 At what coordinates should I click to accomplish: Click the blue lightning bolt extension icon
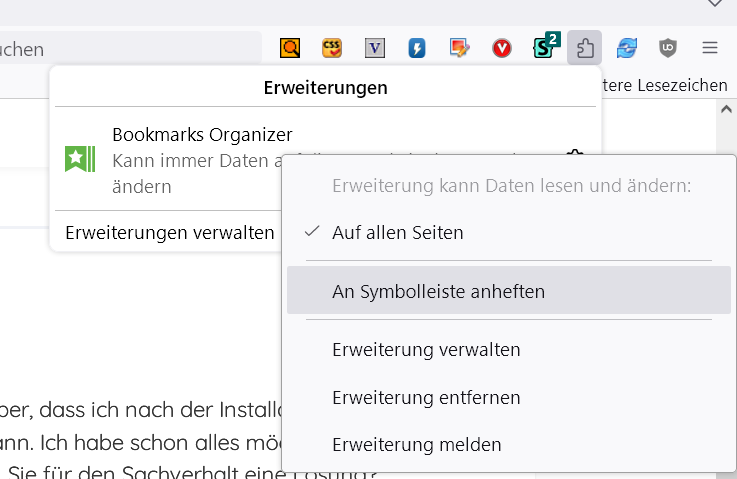417,47
